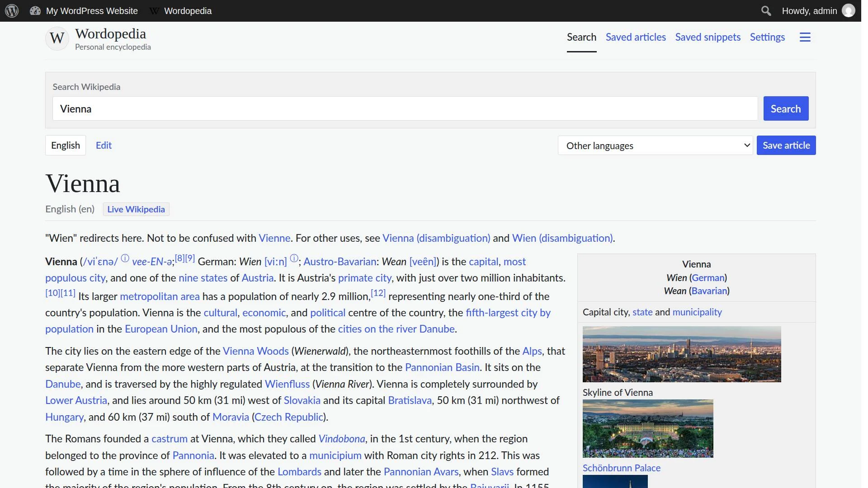The image size is (868, 488).
Task: Click the Save article button
Action: click(x=786, y=145)
